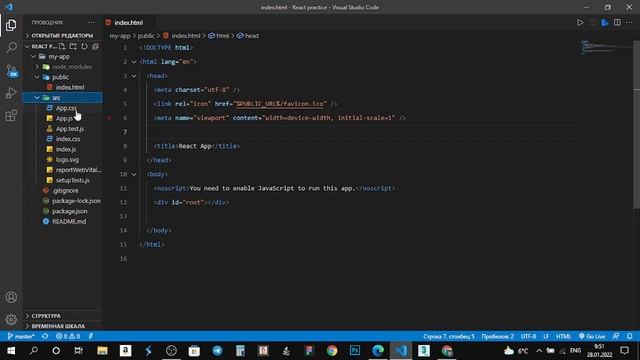Open the Search view in activity bar

[11, 47]
